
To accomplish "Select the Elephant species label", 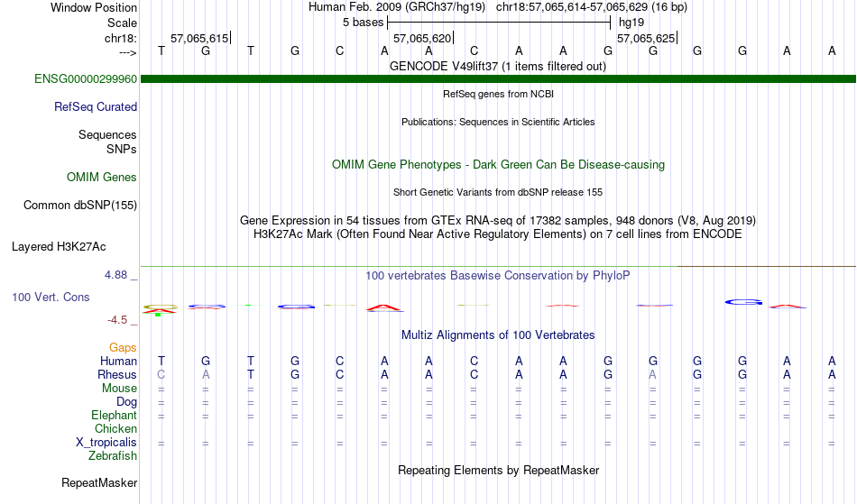I will (x=114, y=416).
